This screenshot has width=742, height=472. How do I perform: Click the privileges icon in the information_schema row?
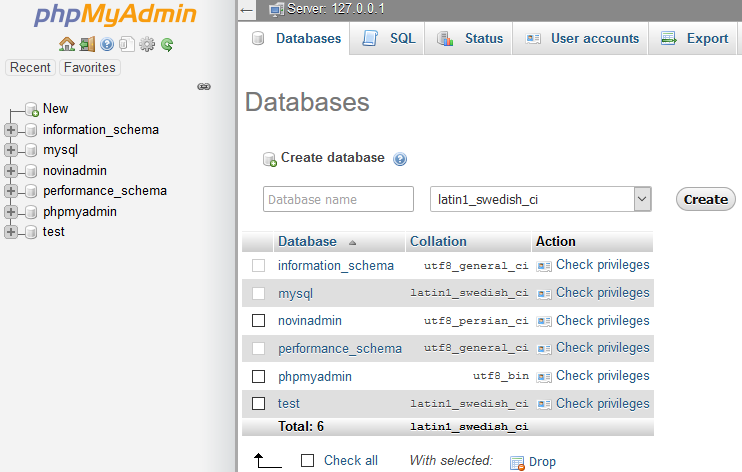tap(544, 267)
